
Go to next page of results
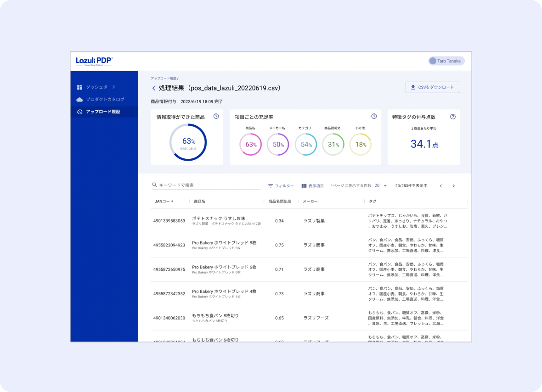pos(453,186)
